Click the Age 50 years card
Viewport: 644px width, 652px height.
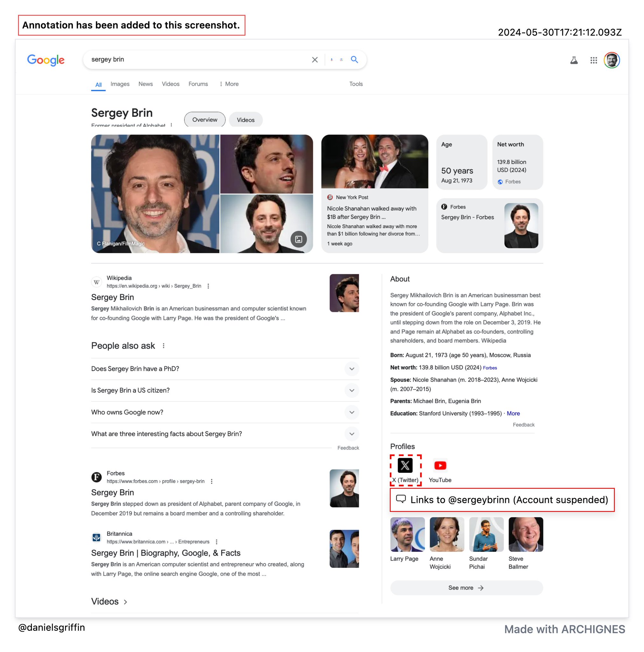[x=461, y=162]
